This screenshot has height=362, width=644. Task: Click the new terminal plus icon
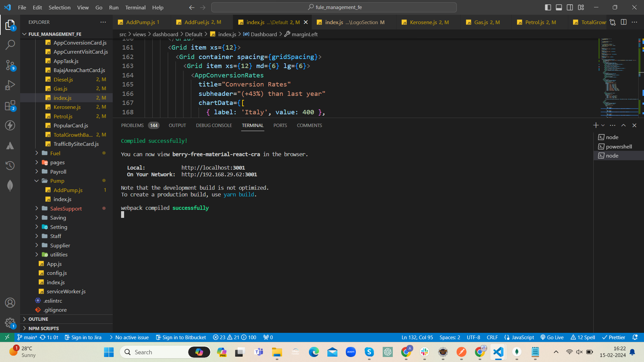596,125
